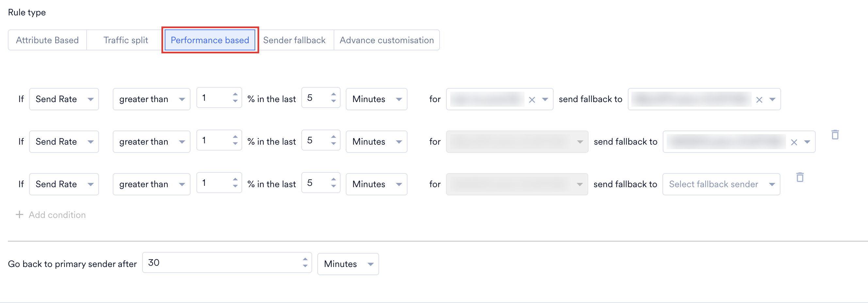Open the first row greater than dropdown
The height and width of the screenshot is (303, 868).
152,99
